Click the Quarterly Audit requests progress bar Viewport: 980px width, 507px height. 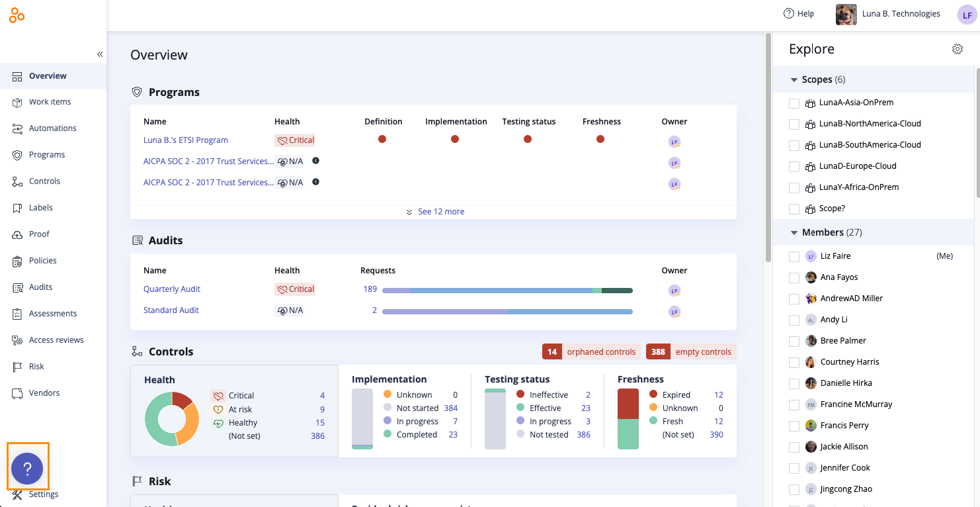point(507,290)
